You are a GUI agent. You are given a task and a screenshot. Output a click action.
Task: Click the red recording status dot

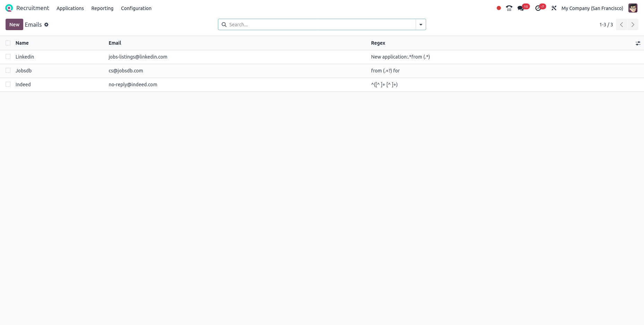[x=499, y=8]
